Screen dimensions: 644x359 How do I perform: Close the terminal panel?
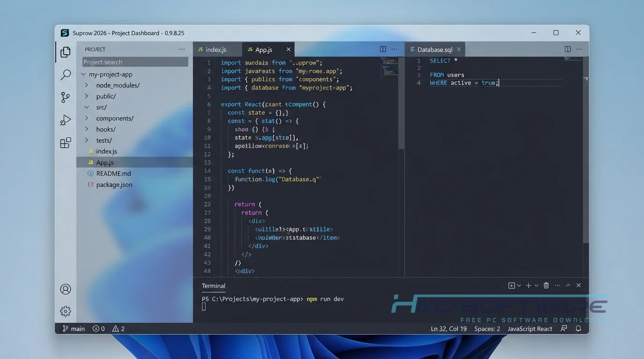pyautogui.click(x=578, y=285)
